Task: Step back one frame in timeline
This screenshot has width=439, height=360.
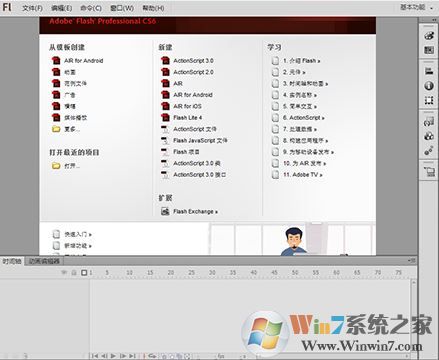Action: 104,356
